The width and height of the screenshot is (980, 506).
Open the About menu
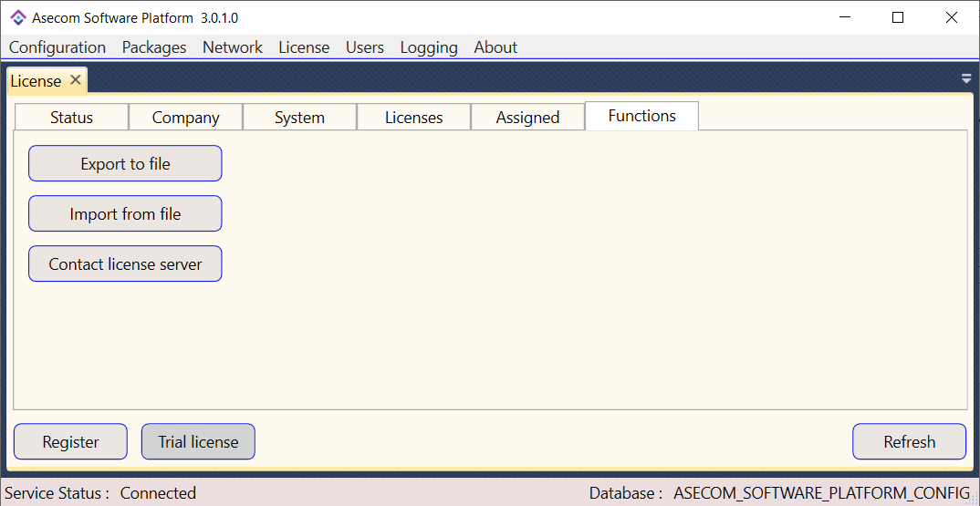tap(495, 47)
